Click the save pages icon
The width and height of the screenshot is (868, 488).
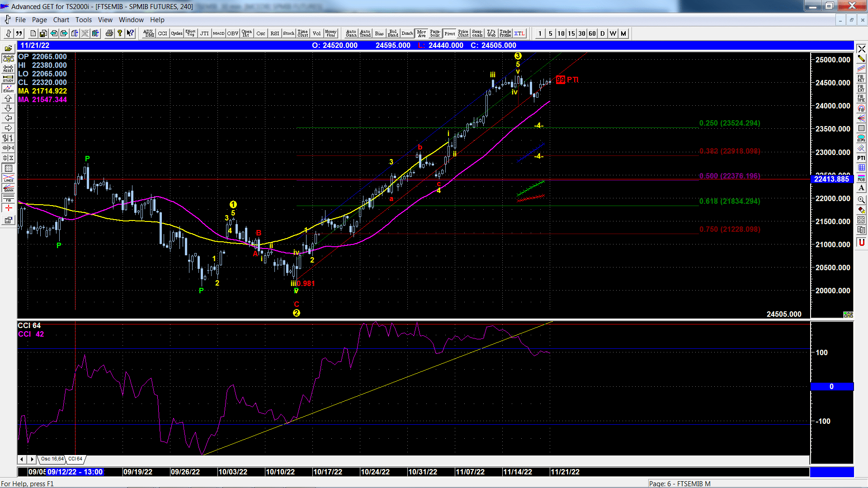[x=43, y=33]
